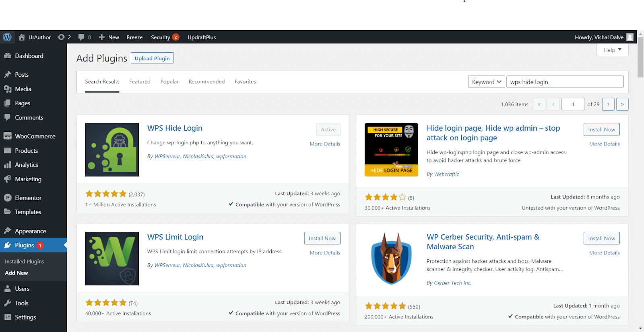Viewport: 644px width, 332px height.
Task: Click the plugin search input field
Action: (x=565, y=82)
